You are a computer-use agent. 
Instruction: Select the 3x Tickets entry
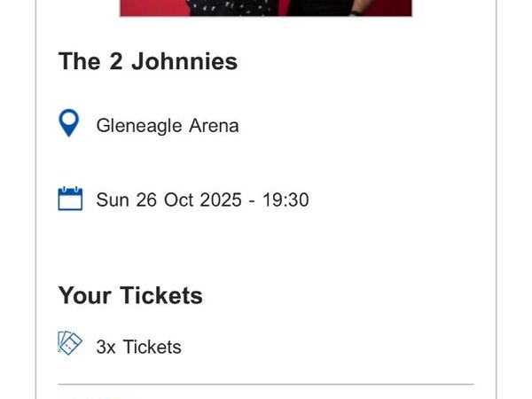click(x=138, y=347)
